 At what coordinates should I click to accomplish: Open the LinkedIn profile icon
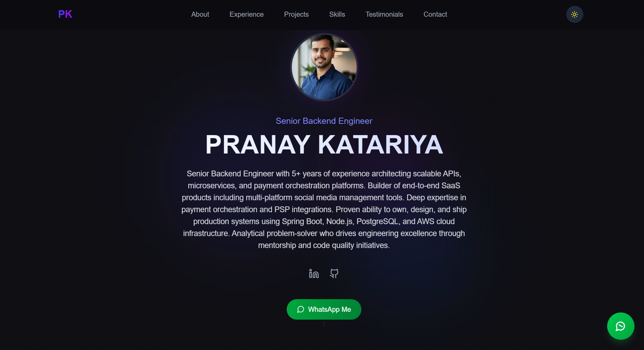[314, 274]
